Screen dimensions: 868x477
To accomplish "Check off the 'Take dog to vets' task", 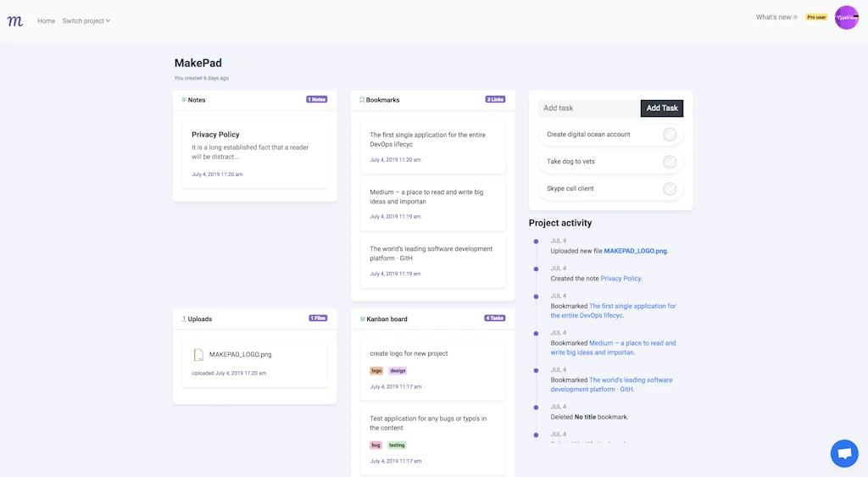I will tap(670, 162).
